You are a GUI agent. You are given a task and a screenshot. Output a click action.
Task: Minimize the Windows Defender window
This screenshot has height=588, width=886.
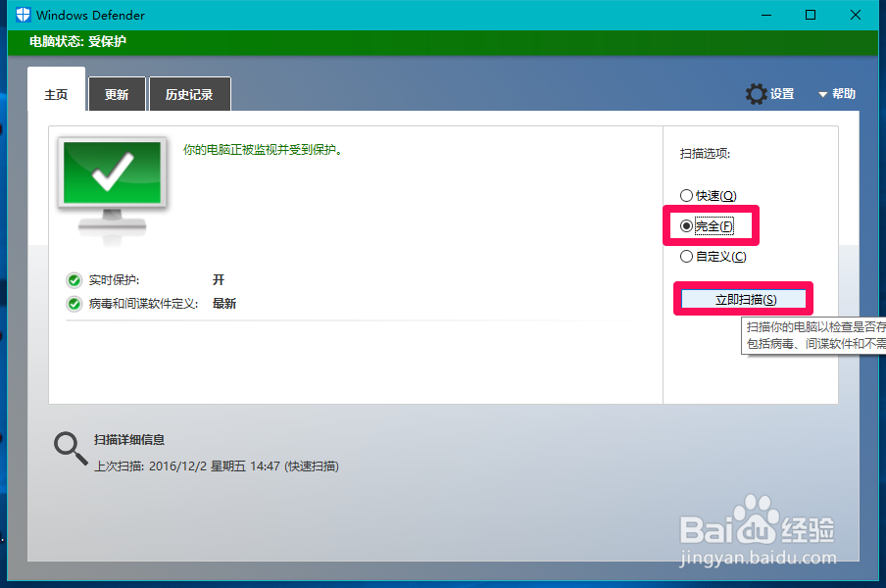766,16
